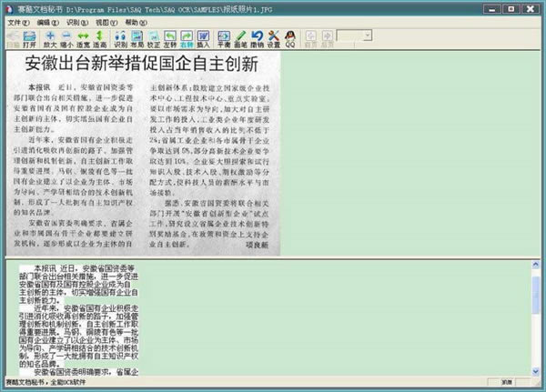Screen dimensions: 546x392
Task: Fit image to width with 适宽
Action: pos(83,38)
